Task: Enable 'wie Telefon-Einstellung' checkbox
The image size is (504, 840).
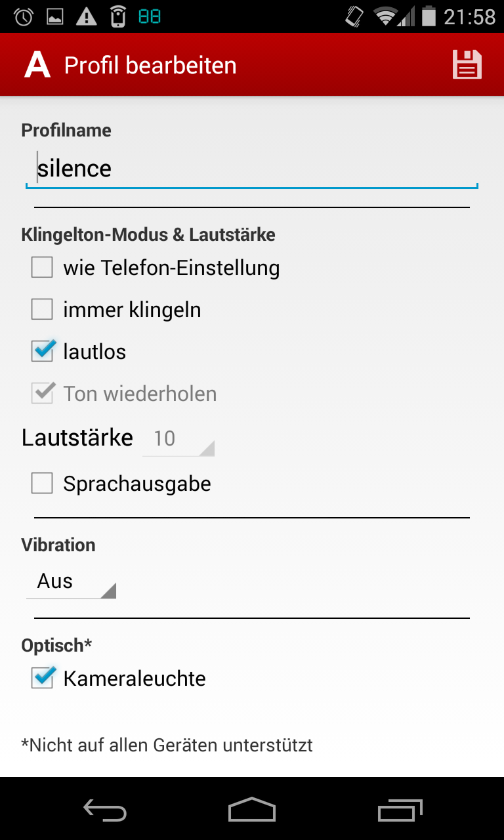Action: click(x=43, y=268)
